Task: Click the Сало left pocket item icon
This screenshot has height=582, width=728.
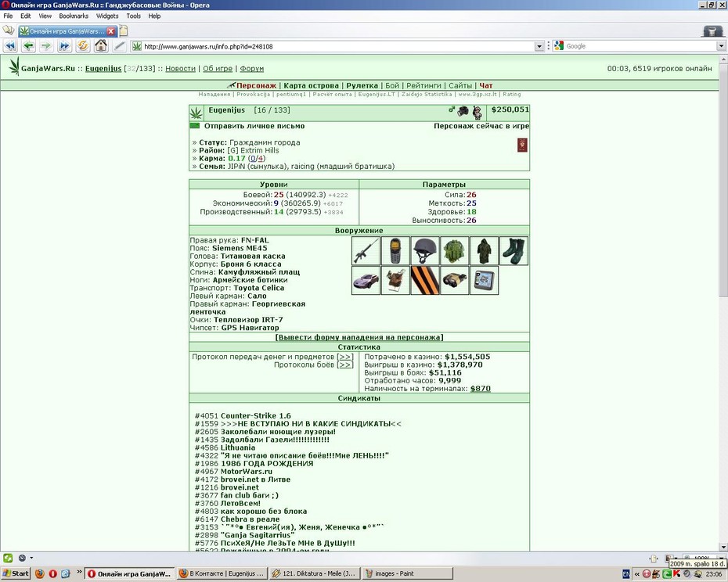Action: [395, 280]
